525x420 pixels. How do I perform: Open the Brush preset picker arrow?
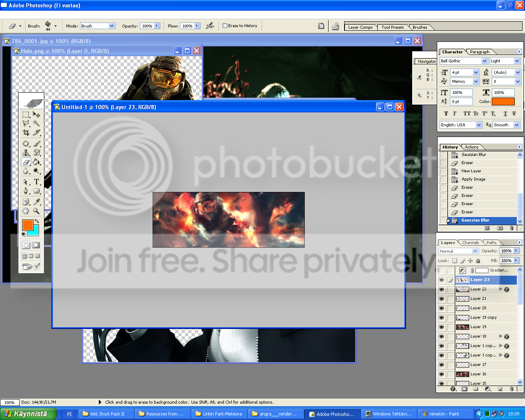pyautogui.click(x=55, y=26)
